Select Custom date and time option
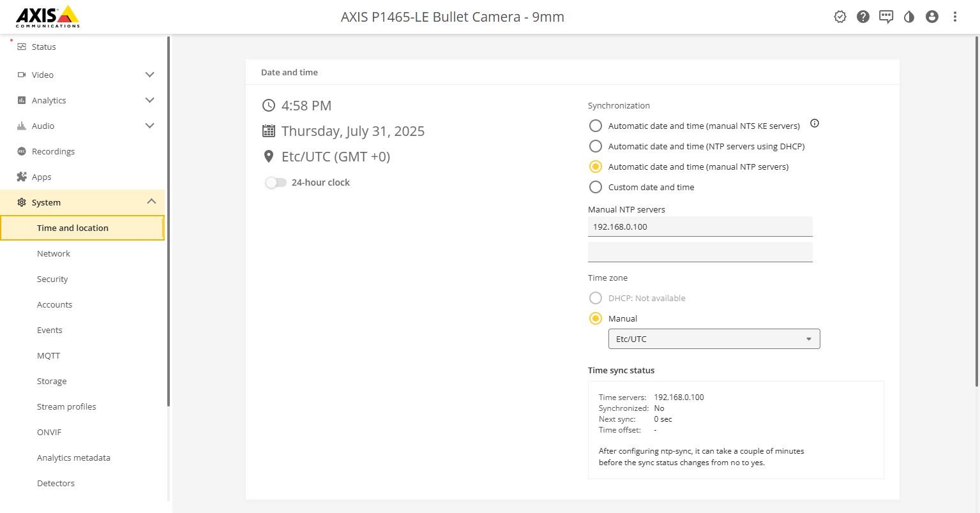 (x=596, y=187)
